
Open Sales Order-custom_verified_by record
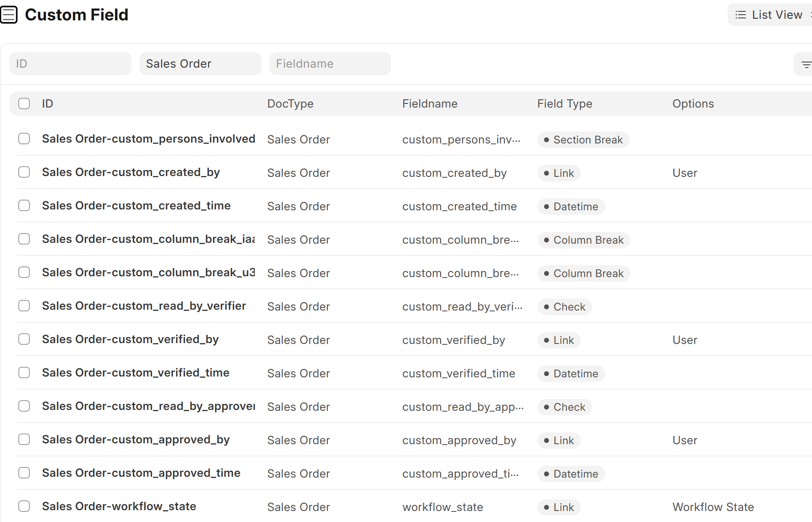130,339
